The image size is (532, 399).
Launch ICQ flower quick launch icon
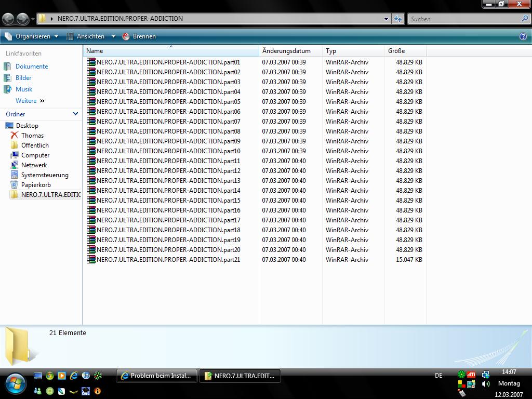click(x=98, y=376)
